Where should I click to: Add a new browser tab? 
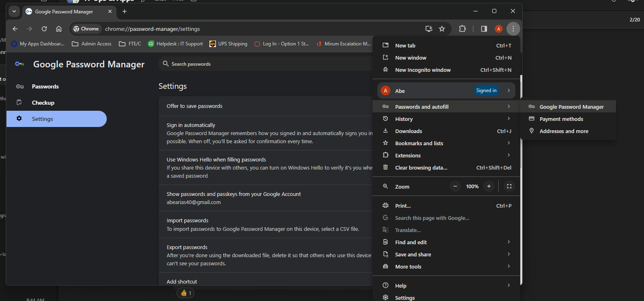pos(125,11)
